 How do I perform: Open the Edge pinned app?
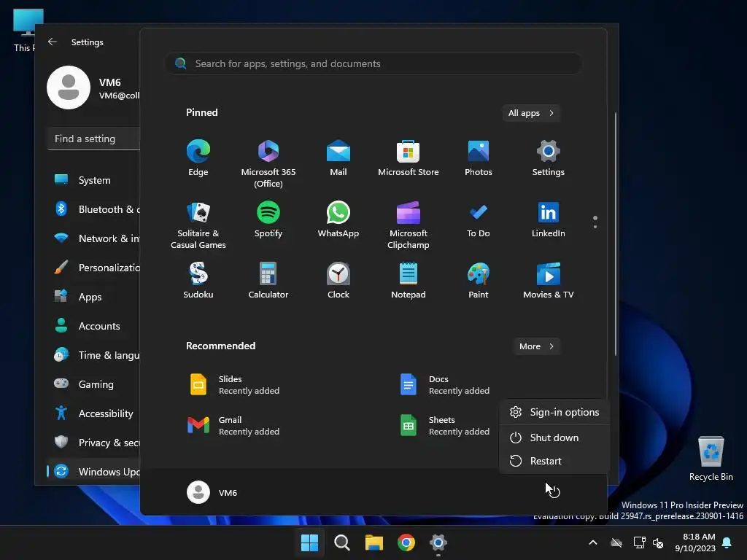pos(198,157)
